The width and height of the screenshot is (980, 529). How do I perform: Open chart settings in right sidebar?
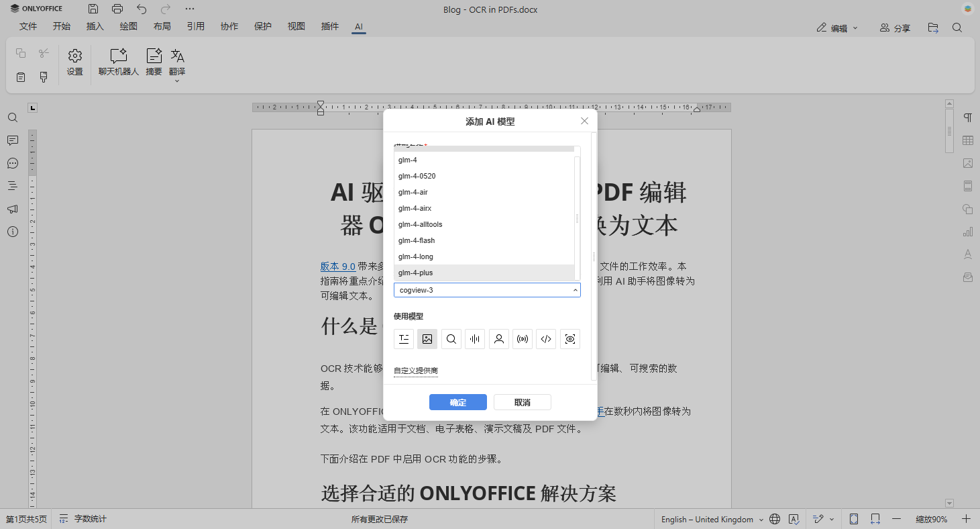(x=968, y=232)
